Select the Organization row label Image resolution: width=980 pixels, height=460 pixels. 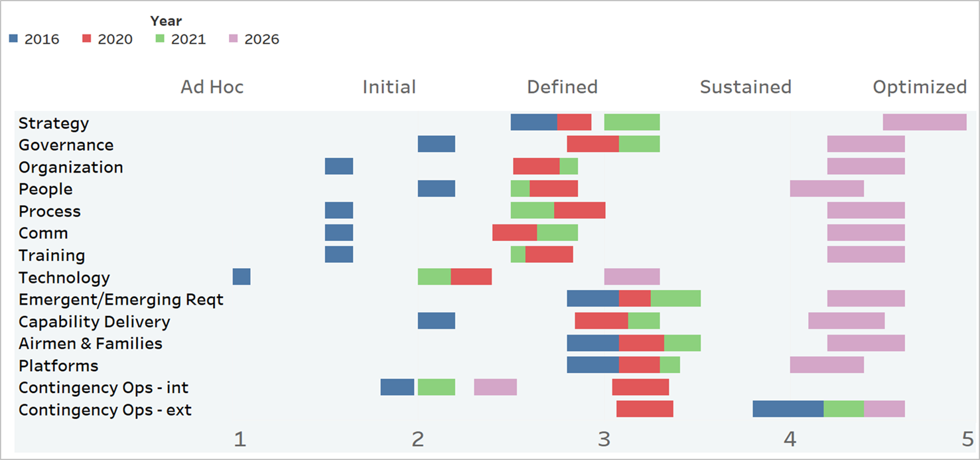point(71,167)
